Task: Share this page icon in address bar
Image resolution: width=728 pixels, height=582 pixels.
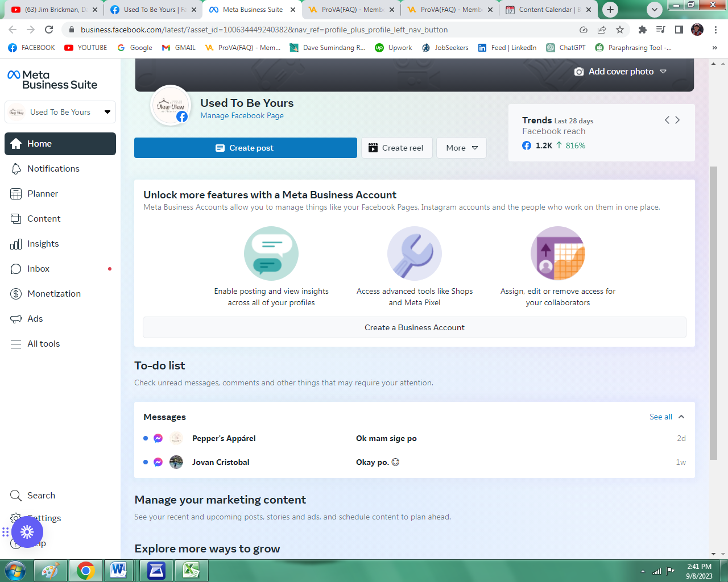Action: (x=602, y=30)
